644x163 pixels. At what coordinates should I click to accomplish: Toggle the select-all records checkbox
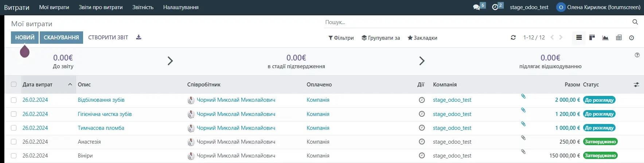click(14, 84)
